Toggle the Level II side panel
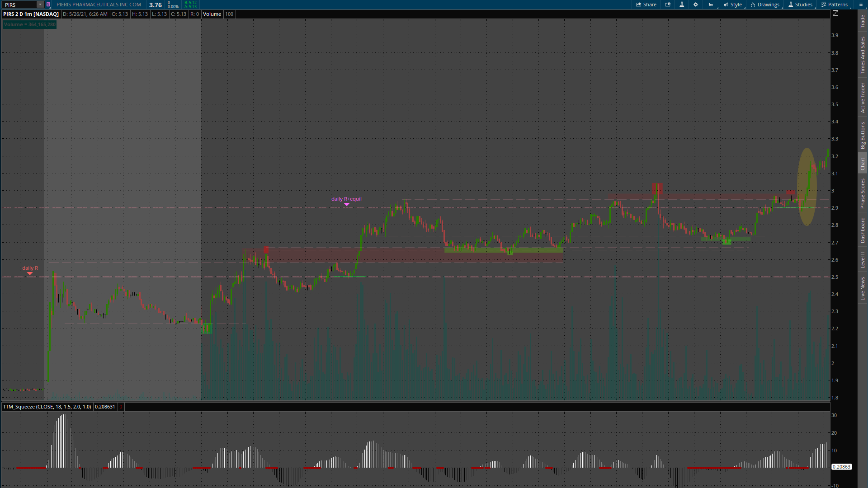This screenshot has width=868, height=488. 863,260
